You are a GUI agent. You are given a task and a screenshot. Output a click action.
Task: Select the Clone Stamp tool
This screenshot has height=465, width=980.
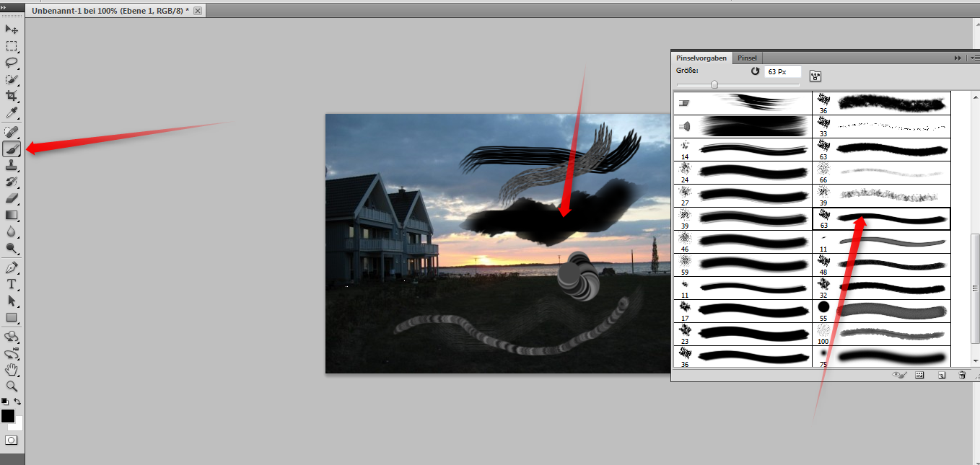click(10, 165)
